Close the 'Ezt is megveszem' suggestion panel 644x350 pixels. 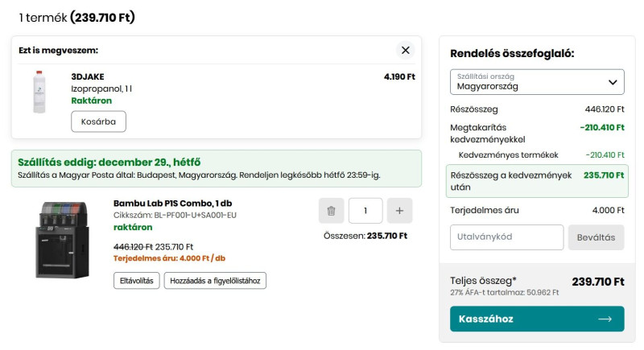[406, 50]
